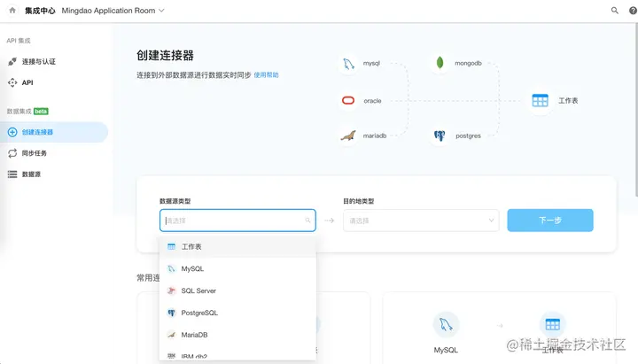
Task: Open the 使用帮助 help link
Action: [266, 74]
